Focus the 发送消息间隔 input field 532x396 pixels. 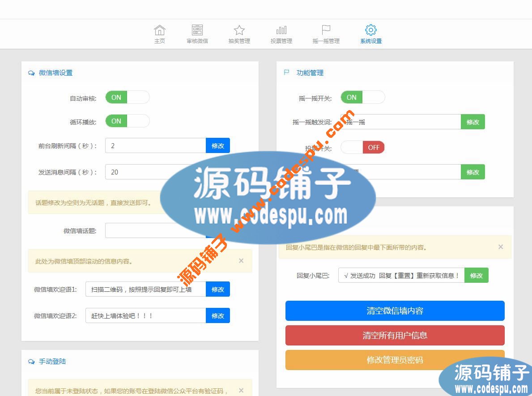155,172
